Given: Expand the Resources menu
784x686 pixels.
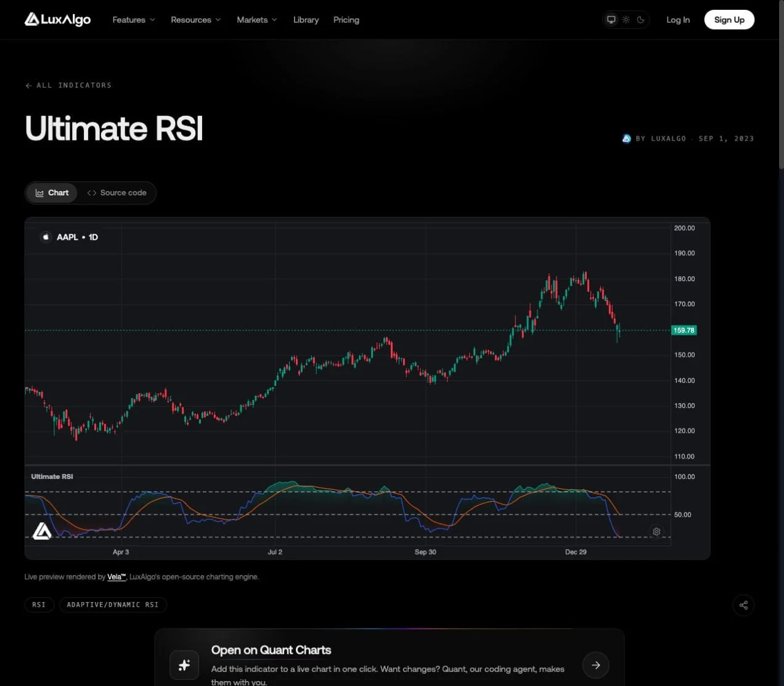Looking at the screenshot, I should [x=195, y=20].
